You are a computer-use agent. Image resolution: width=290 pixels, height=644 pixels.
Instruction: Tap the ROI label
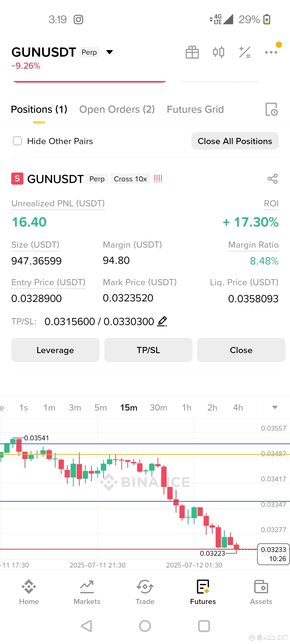[271, 203]
